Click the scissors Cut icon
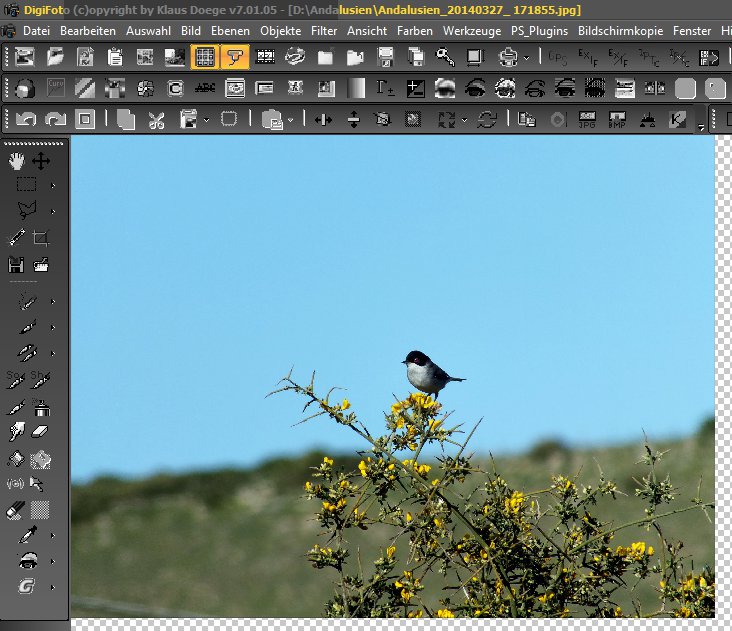The width and height of the screenshot is (732, 631). point(156,120)
